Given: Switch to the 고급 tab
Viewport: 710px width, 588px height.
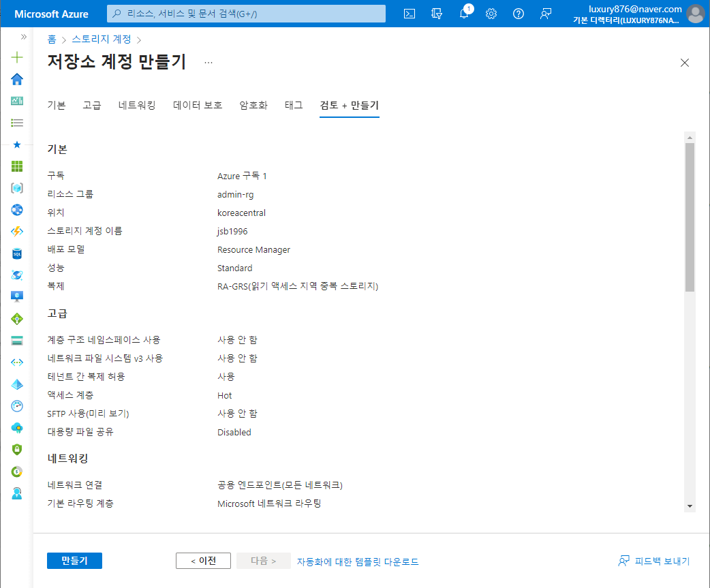Looking at the screenshot, I should (92, 105).
